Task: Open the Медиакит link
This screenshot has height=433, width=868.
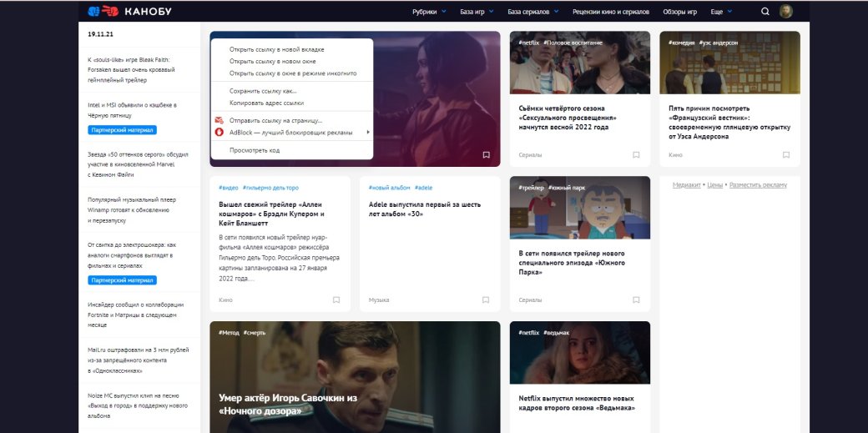Action: [686, 185]
